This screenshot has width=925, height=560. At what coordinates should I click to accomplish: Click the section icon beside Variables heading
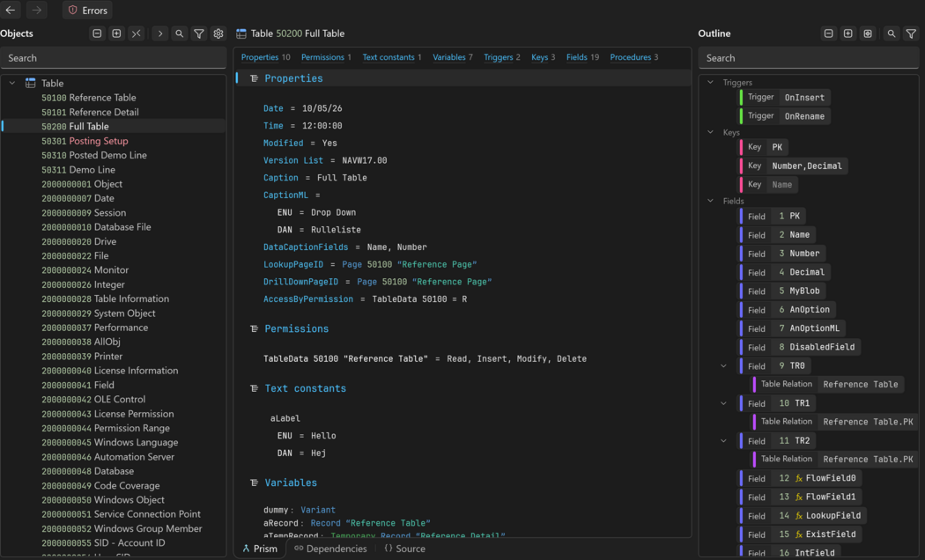pos(255,483)
